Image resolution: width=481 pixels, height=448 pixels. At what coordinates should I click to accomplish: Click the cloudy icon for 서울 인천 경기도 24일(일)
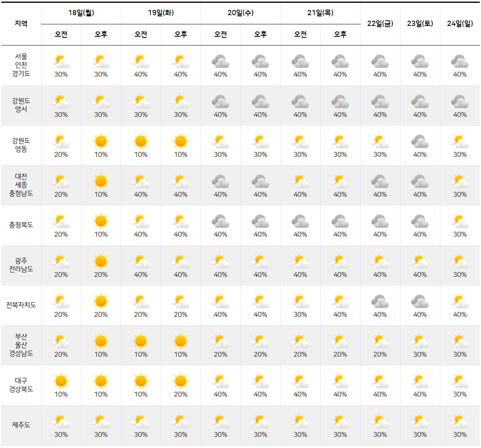[x=460, y=61]
